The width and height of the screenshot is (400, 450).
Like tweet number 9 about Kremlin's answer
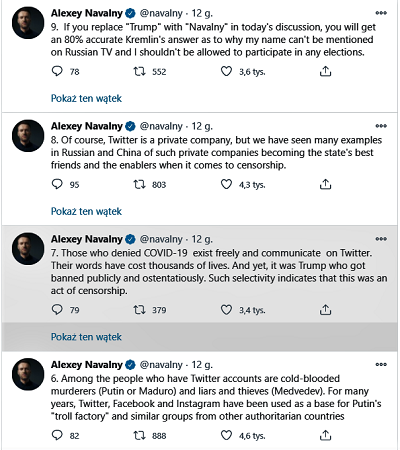pos(226,71)
